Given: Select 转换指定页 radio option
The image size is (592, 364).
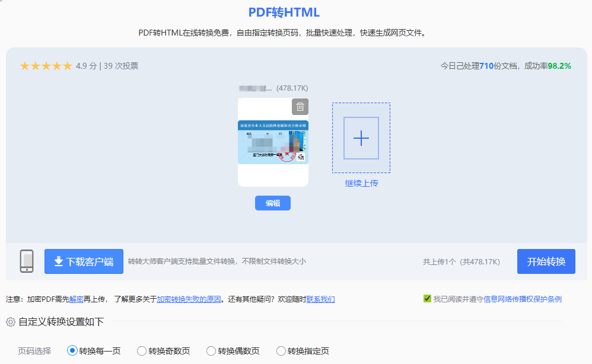Looking at the screenshot, I should coord(281,351).
